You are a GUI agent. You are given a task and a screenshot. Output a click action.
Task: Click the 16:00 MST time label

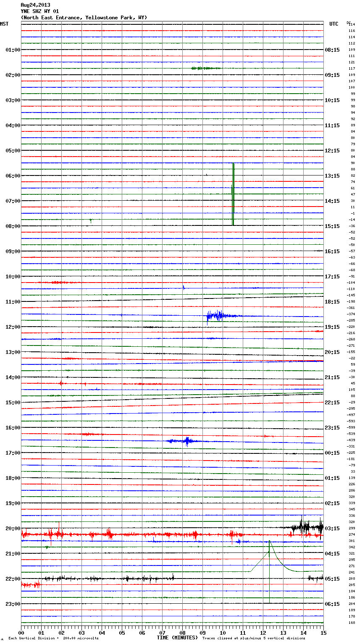(x=13, y=428)
